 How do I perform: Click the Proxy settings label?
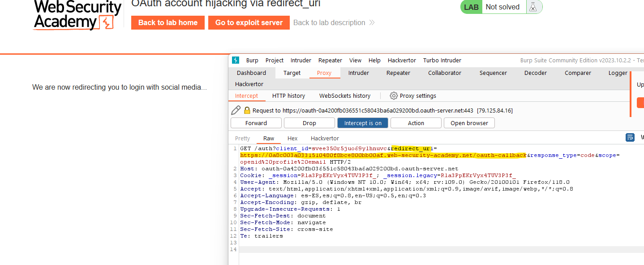click(418, 96)
